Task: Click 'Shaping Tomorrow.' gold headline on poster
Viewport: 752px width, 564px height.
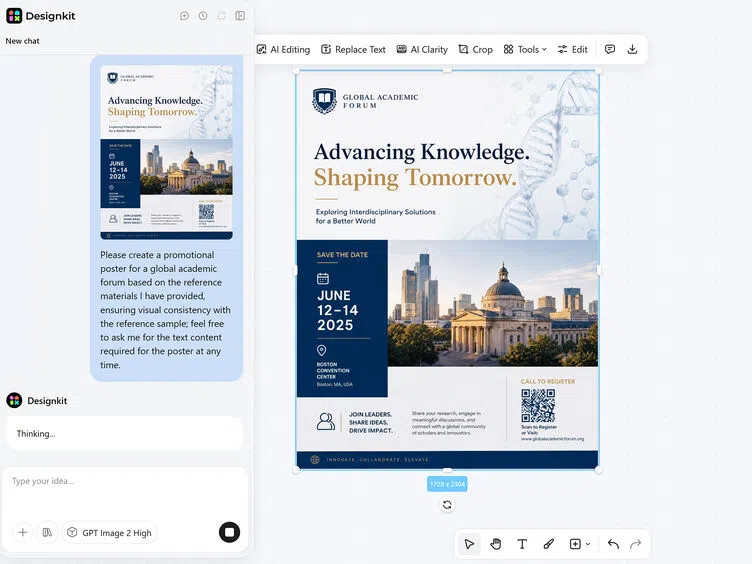Action: [x=415, y=178]
